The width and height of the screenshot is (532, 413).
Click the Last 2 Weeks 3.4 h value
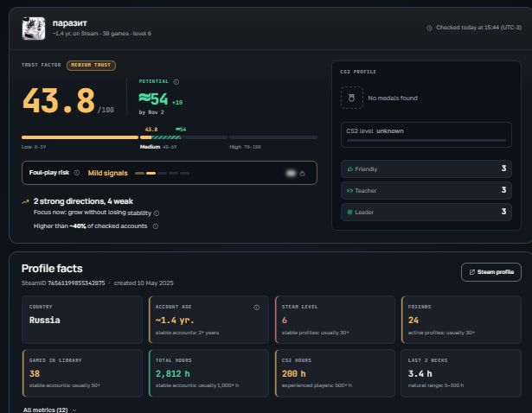[420, 374]
